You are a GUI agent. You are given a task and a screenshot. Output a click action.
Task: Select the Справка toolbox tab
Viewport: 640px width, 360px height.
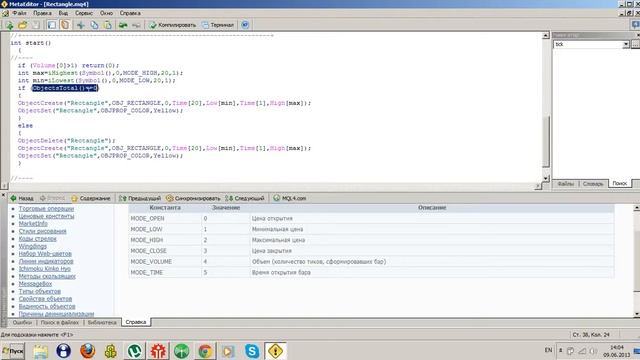tap(136, 322)
